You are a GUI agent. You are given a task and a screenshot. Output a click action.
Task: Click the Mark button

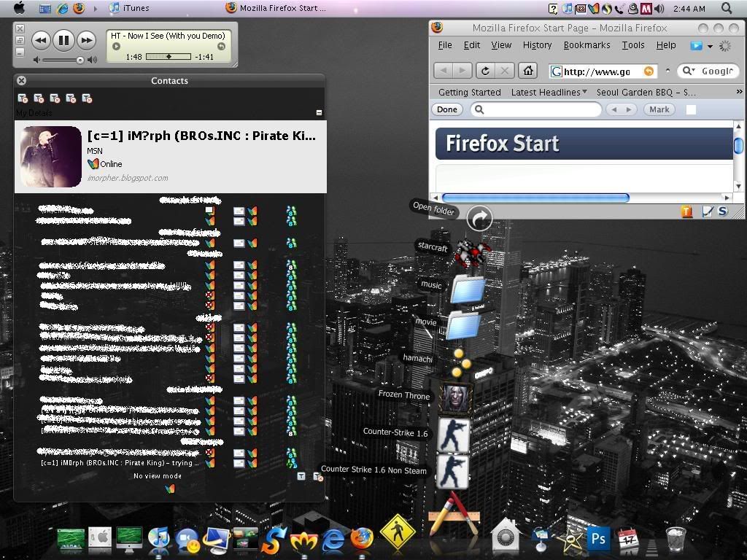coord(659,109)
